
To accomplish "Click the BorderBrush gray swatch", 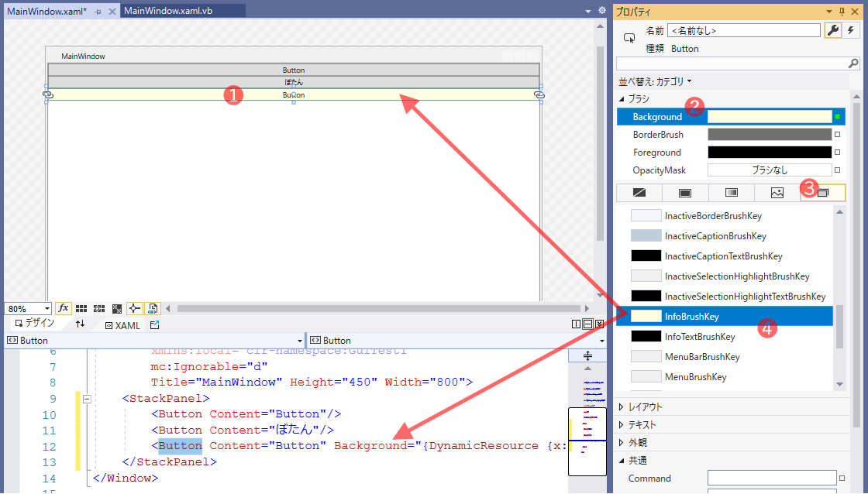I will tap(770, 135).
